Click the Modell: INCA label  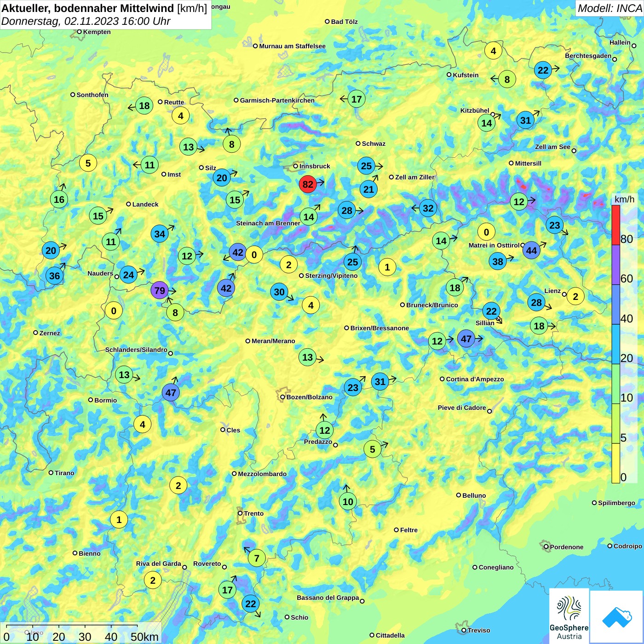[610, 8]
